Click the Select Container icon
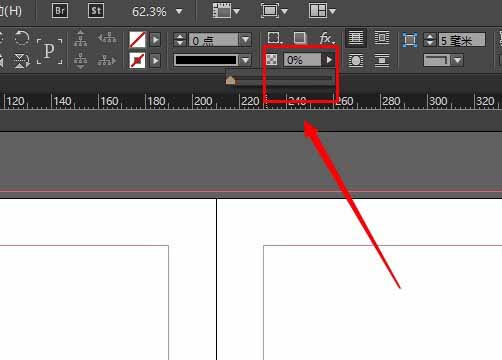The image size is (502, 360). coord(81,39)
